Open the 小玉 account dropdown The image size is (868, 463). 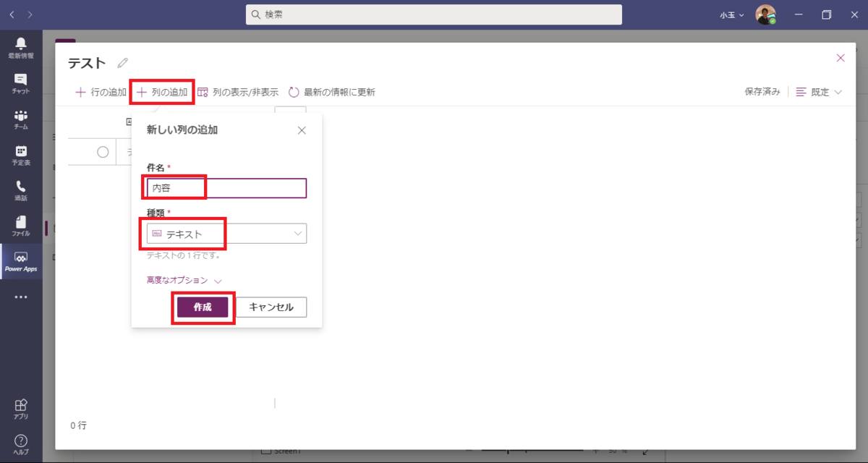pyautogui.click(x=731, y=14)
